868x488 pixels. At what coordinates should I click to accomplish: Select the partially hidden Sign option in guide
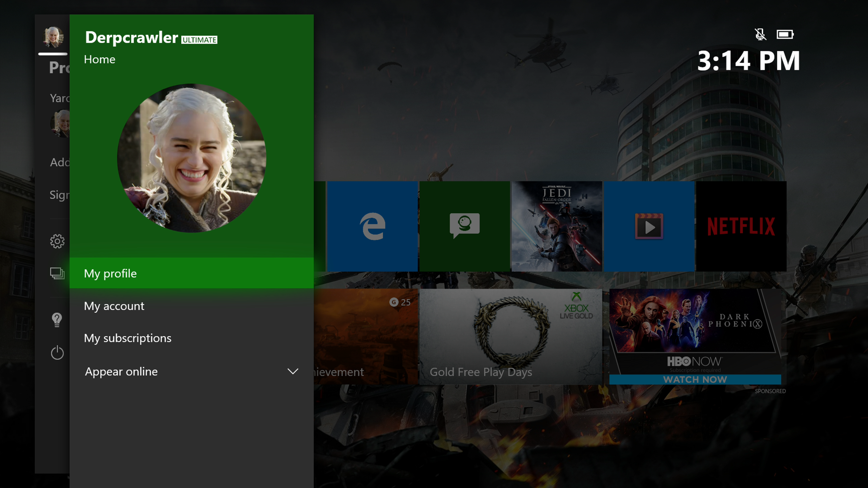(60, 195)
